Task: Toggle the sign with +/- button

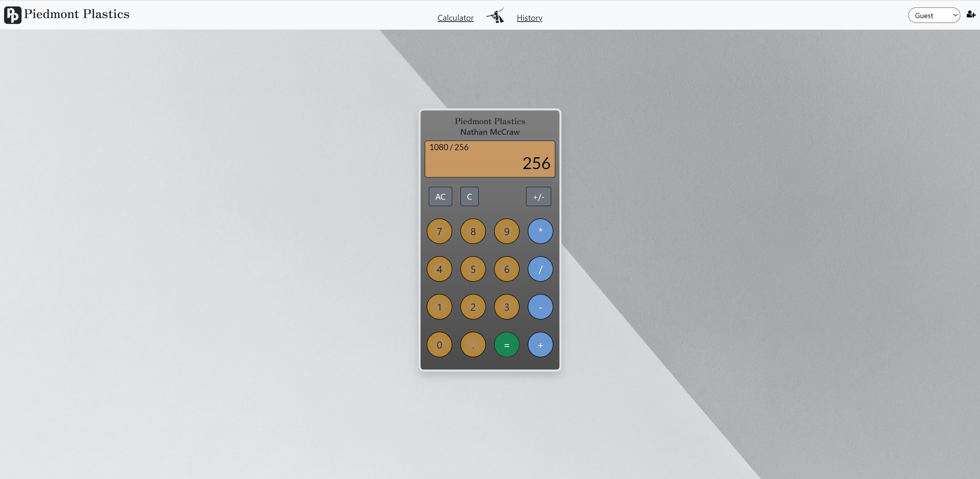Action: pos(538,196)
